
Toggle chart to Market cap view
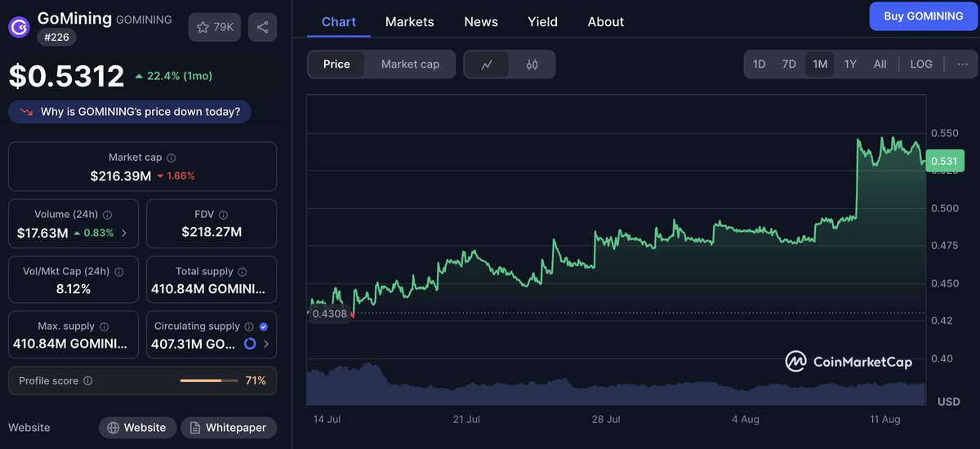tap(410, 64)
